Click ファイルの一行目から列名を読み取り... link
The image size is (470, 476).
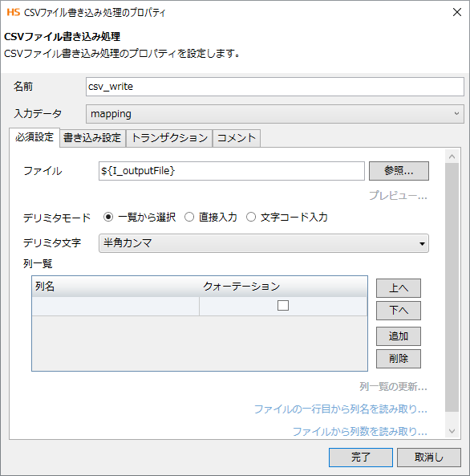click(340, 409)
